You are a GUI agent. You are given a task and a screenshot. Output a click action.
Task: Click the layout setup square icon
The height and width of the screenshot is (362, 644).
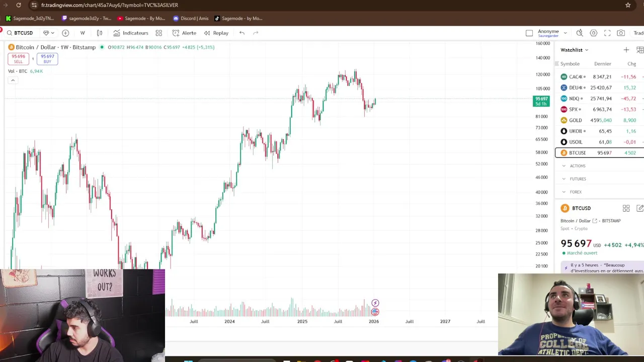click(x=529, y=33)
